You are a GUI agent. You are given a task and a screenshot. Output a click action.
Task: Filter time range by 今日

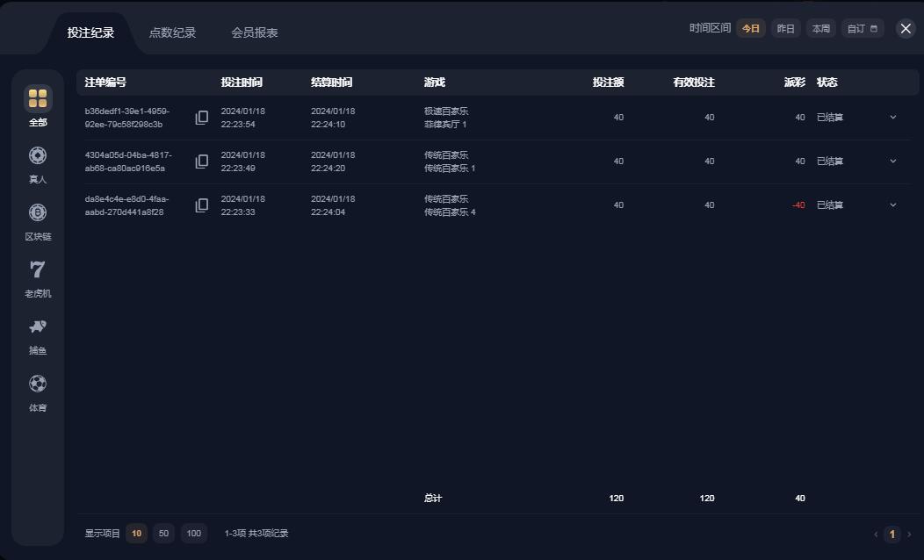click(x=751, y=28)
